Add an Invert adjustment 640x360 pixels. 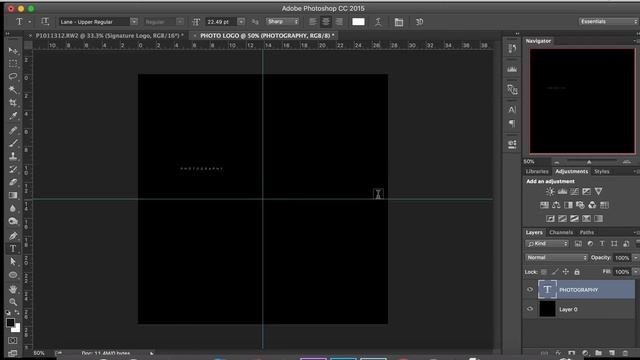point(550,219)
